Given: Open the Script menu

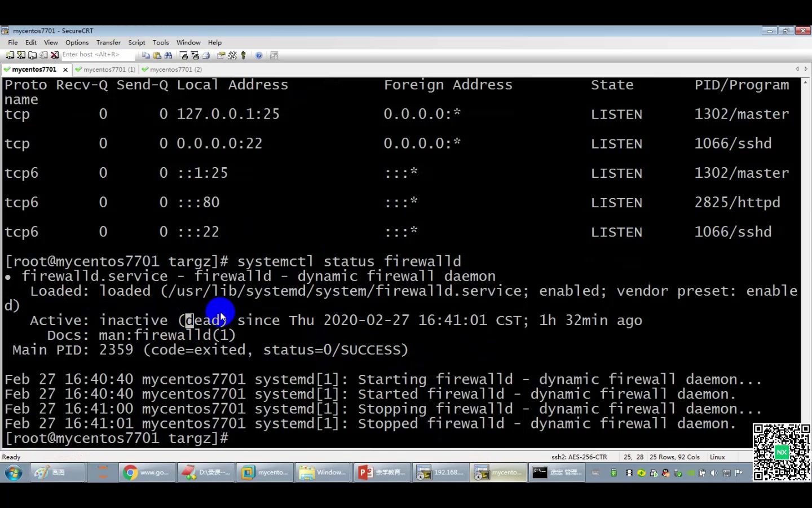Looking at the screenshot, I should 136,42.
